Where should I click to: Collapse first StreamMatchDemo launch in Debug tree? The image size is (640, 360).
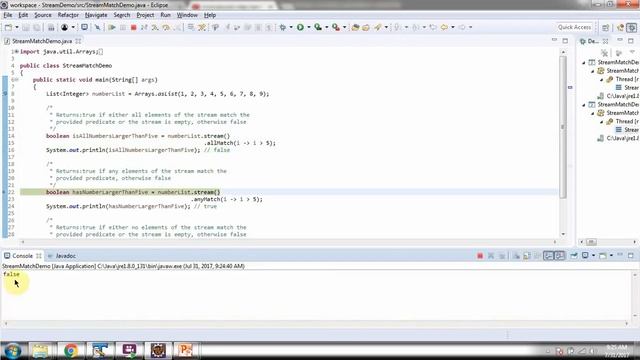coord(584,62)
